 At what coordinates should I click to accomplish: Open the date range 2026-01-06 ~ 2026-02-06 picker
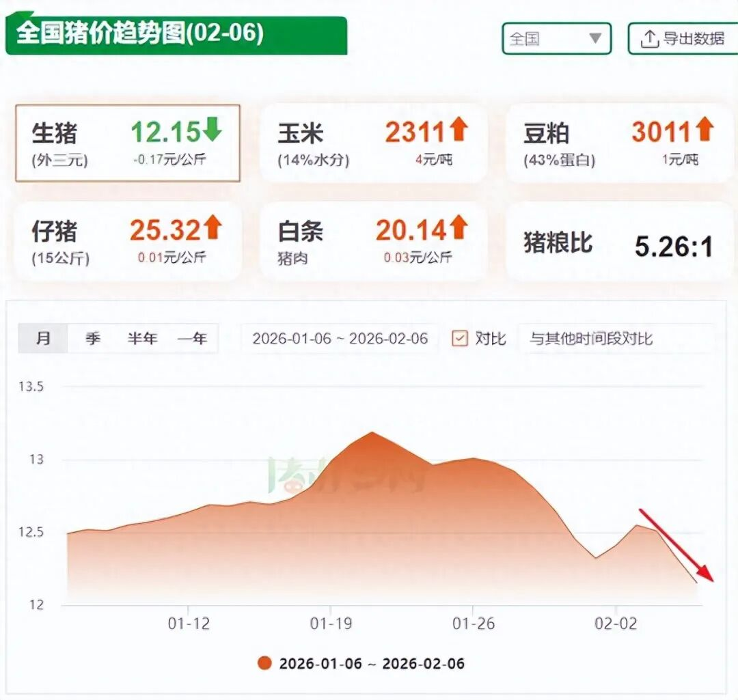(x=340, y=339)
